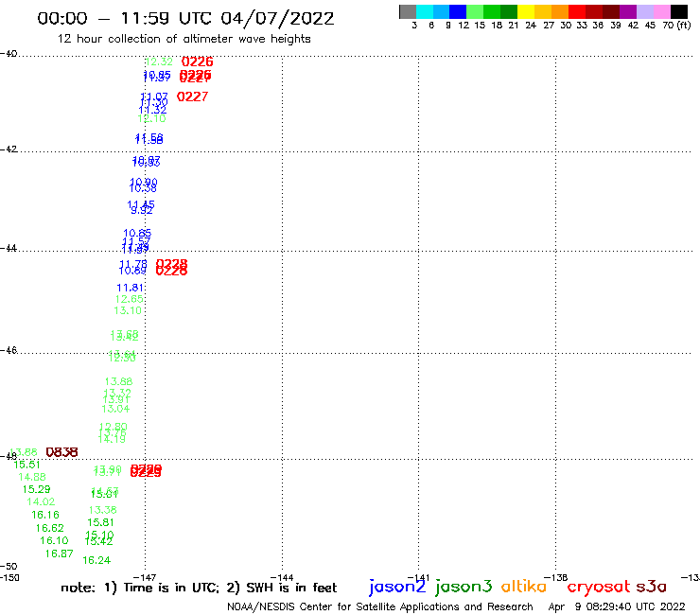This screenshot has height=615, width=700.
Task: Click the black swatch at legend end
Action: (679, 11)
